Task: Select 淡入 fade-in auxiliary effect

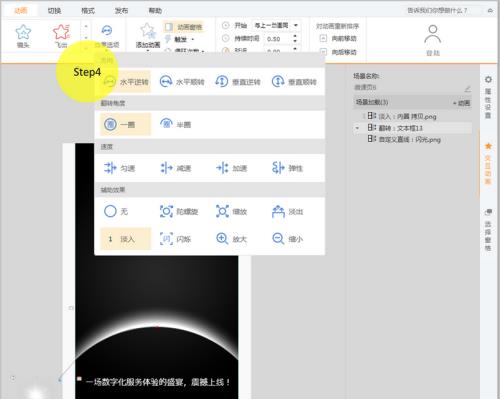Action: (x=126, y=239)
